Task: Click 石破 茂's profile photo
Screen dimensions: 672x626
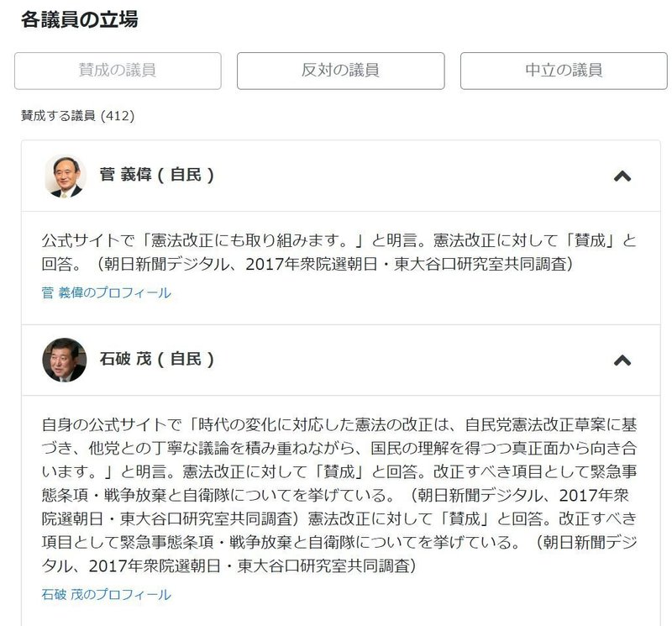Action: [65, 360]
